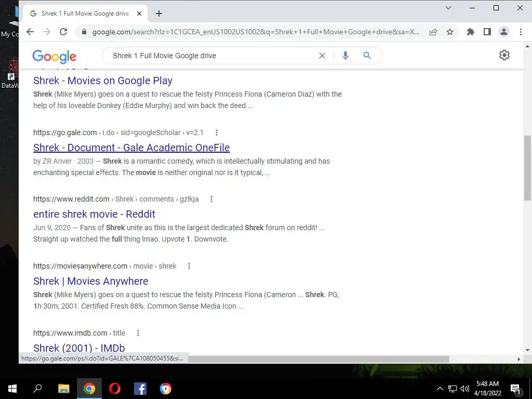View site information via lock icon

(84, 32)
